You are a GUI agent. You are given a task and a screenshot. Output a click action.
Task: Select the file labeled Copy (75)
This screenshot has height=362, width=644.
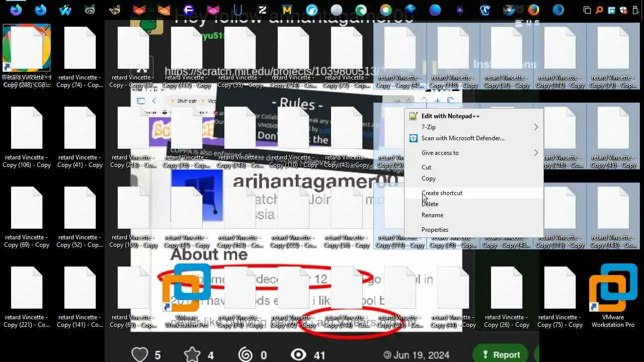coord(560,297)
